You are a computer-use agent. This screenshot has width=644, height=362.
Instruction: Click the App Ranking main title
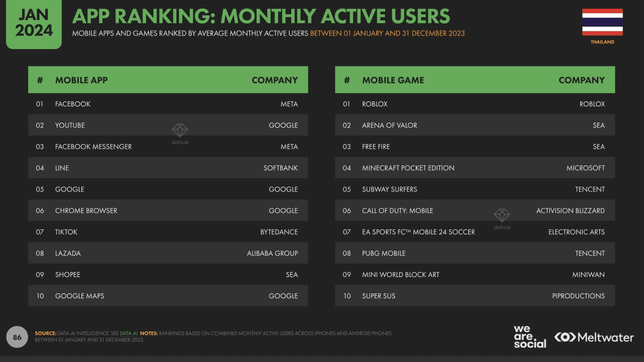pos(261,16)
